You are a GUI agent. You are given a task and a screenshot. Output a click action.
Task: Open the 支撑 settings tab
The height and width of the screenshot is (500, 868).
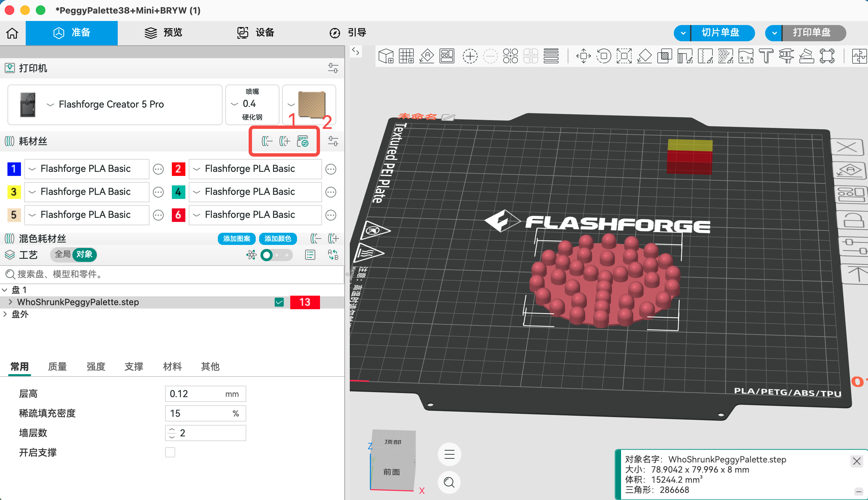tap(134, 366)
